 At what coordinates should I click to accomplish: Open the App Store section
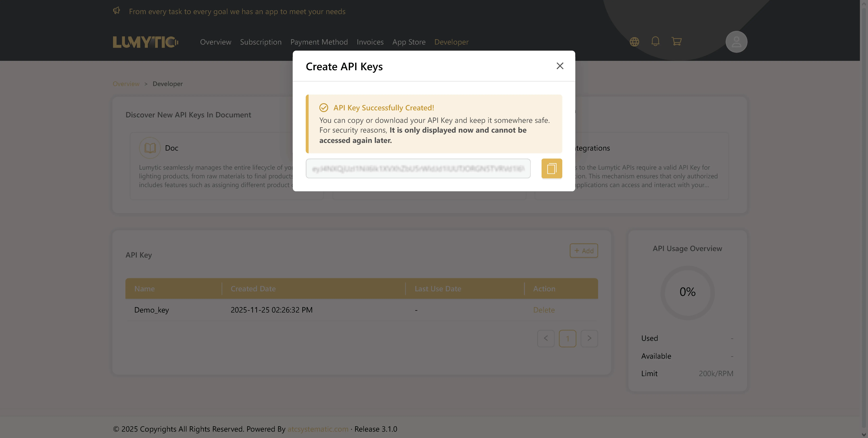pyautogui.click(x=409, y=42)
